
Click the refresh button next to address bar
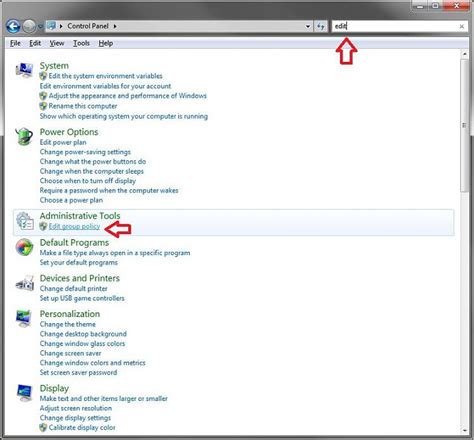point(321,26)
